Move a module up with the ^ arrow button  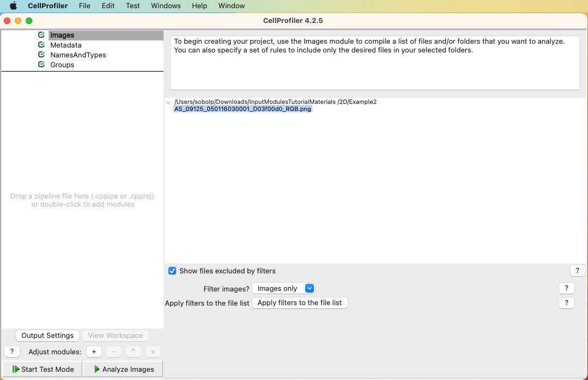tap(133, 352)
